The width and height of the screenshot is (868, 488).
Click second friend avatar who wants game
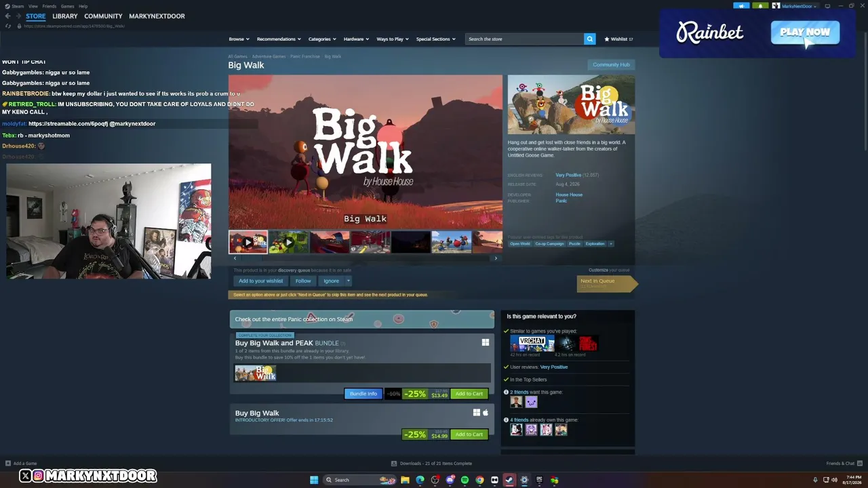pyautogui.click(x=531, y=402)
